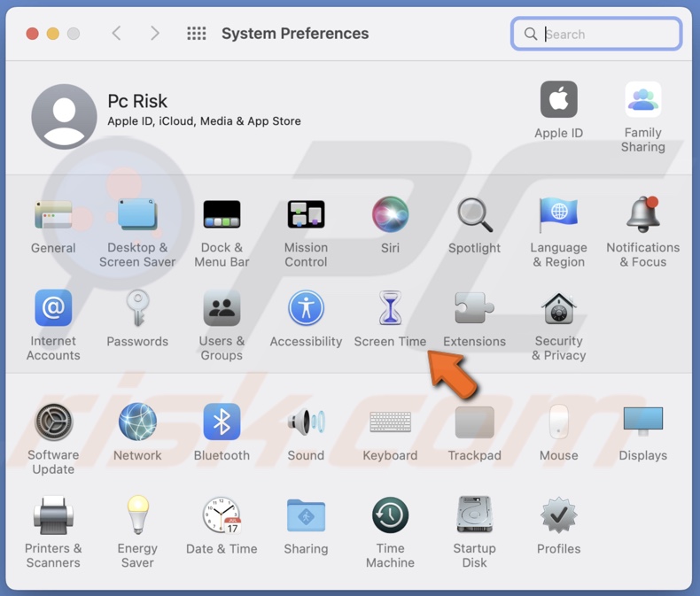Click the Search input field
700x596 pixels.
click(x=607, y=35)
